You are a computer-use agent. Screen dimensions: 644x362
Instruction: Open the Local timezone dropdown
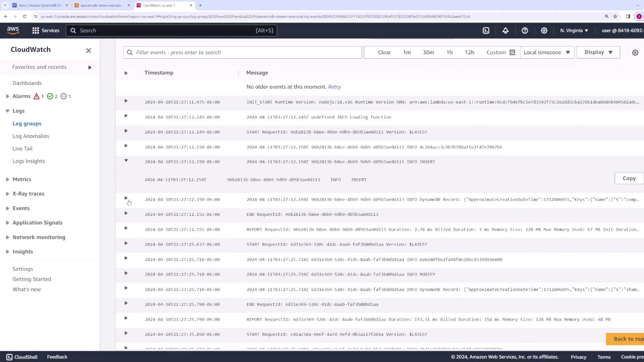(547, 53)
